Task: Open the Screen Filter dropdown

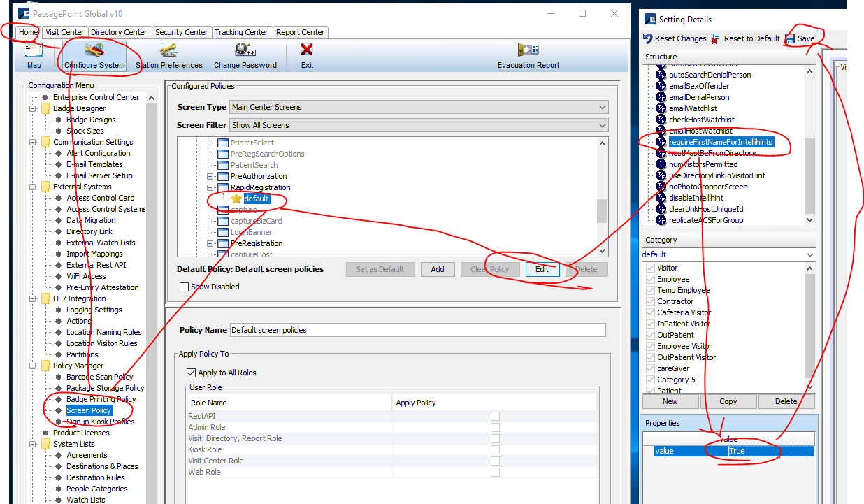Action: pyautogui.click(x=419, y=125)
